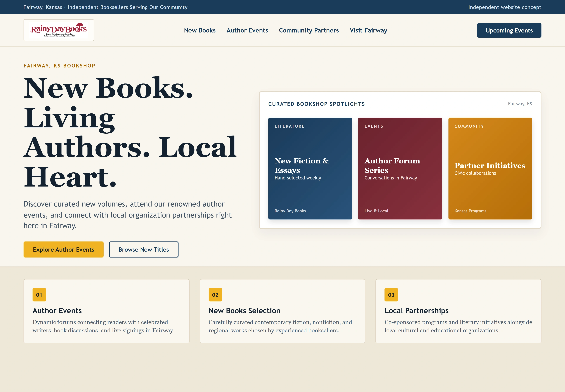Select Visit Fairway in the menu
The width and height of the screenshot is (565, 392).
tap(368, 30)
